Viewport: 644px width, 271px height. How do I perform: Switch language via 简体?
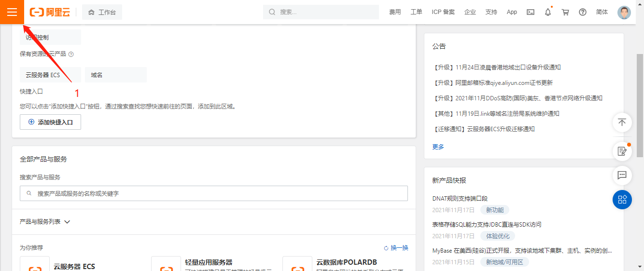point(602,12)
